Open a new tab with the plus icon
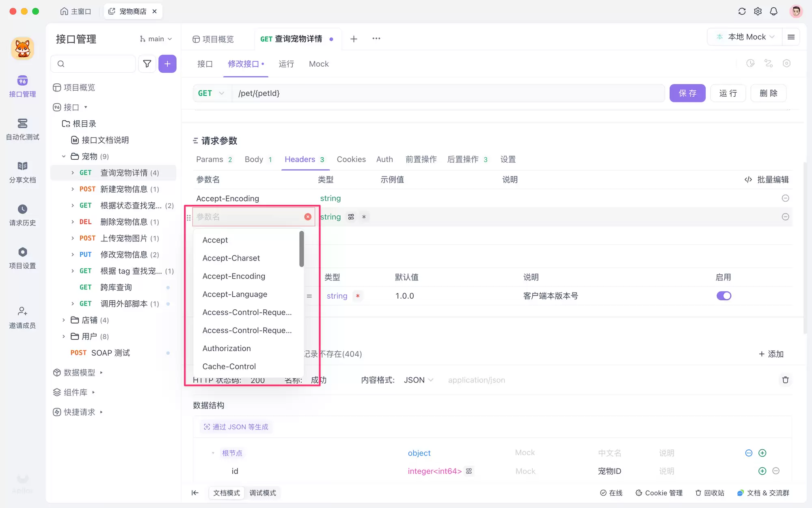 tap(354, 39)
